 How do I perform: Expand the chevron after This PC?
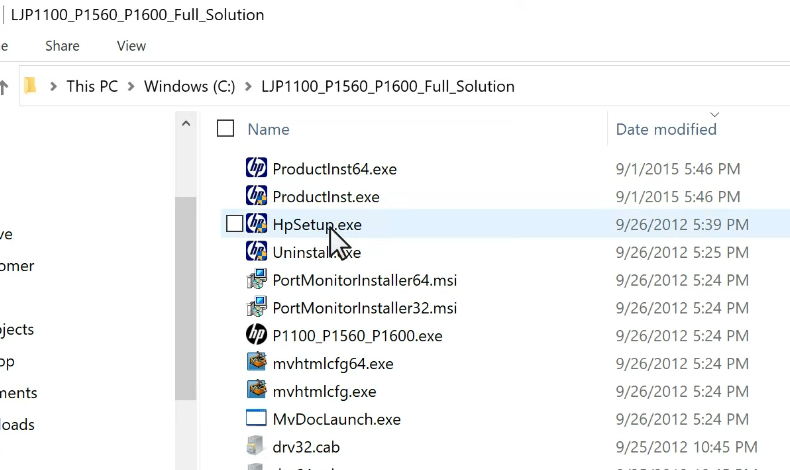[131, 87]
